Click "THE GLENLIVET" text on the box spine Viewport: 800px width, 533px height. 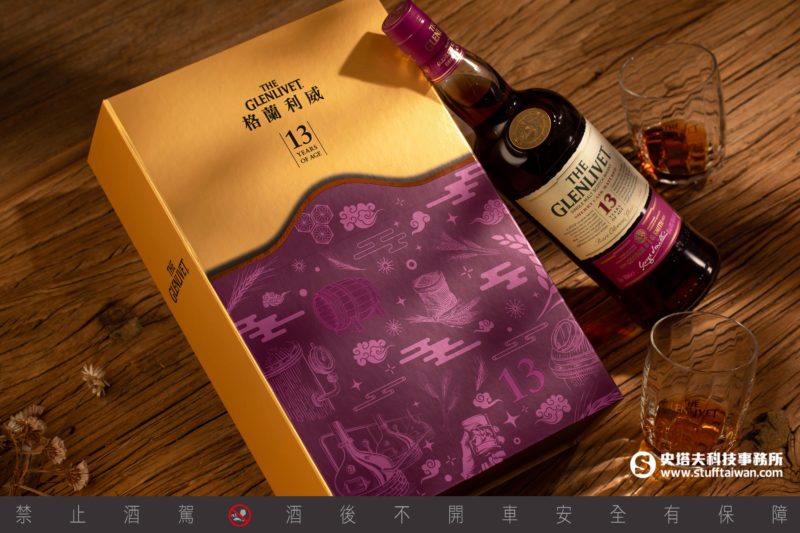(177, 280)
